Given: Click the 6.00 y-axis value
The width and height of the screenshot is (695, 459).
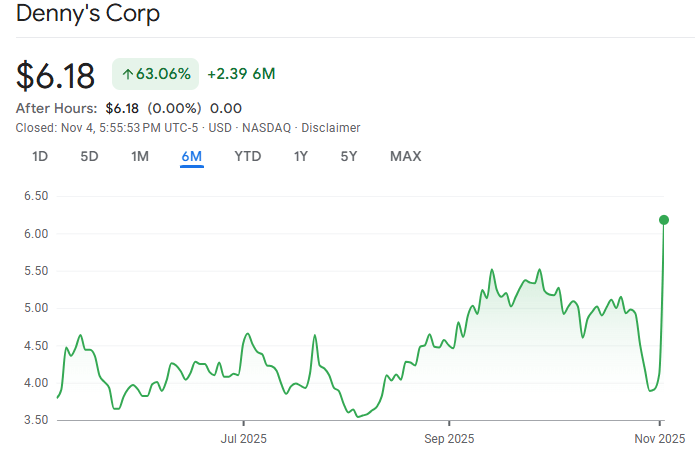Looking at the screenshot, I should [x=36, y=233].
